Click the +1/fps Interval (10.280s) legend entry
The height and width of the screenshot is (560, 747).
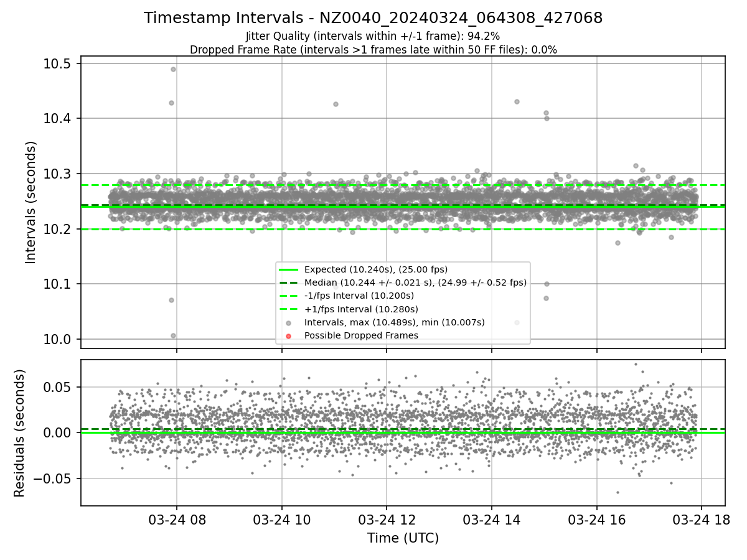[x=361, y=309]
